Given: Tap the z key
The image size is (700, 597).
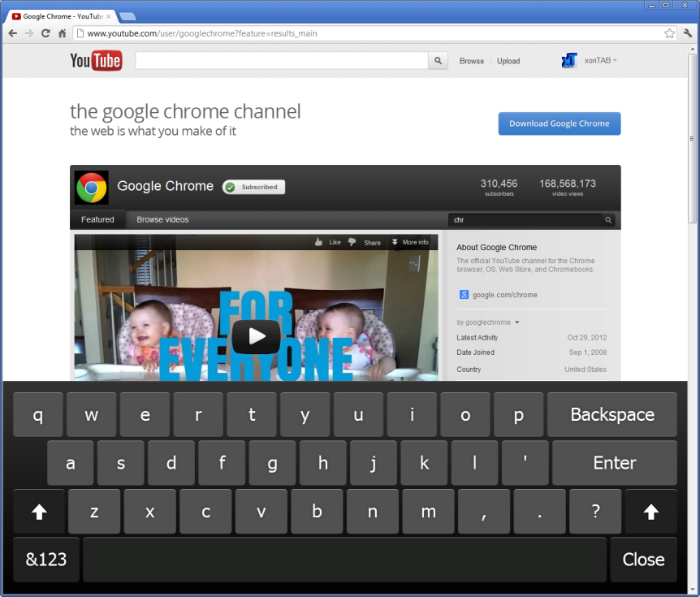Looking at the screenshot, I should click(94, 512).
